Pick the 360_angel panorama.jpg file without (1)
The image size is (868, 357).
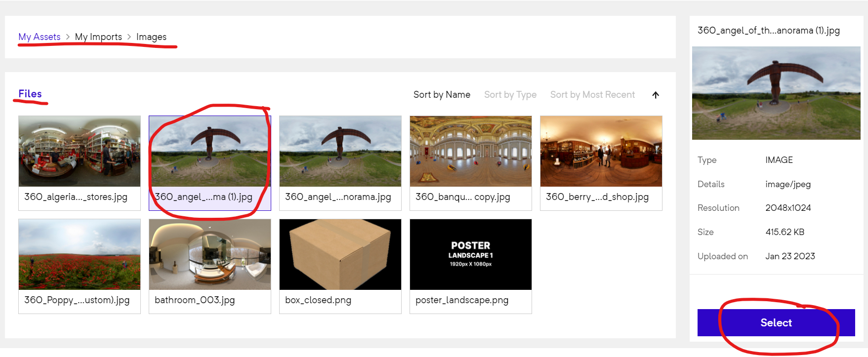click(340, 152)
